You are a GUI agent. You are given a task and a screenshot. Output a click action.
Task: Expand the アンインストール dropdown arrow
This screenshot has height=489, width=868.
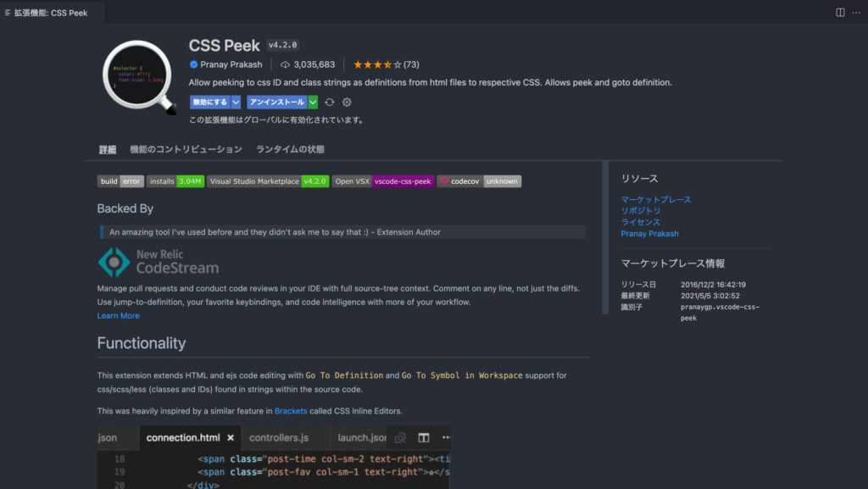point(313,102)
